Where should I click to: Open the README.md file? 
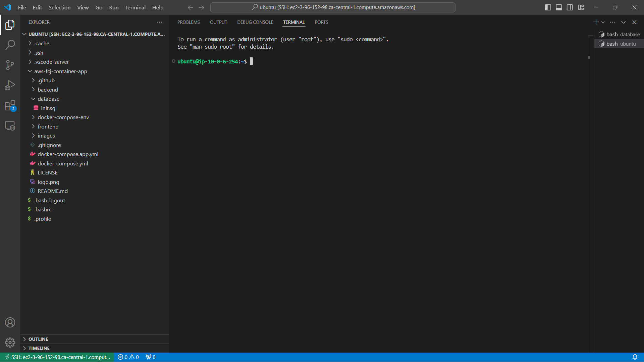[x=95, y=191]
